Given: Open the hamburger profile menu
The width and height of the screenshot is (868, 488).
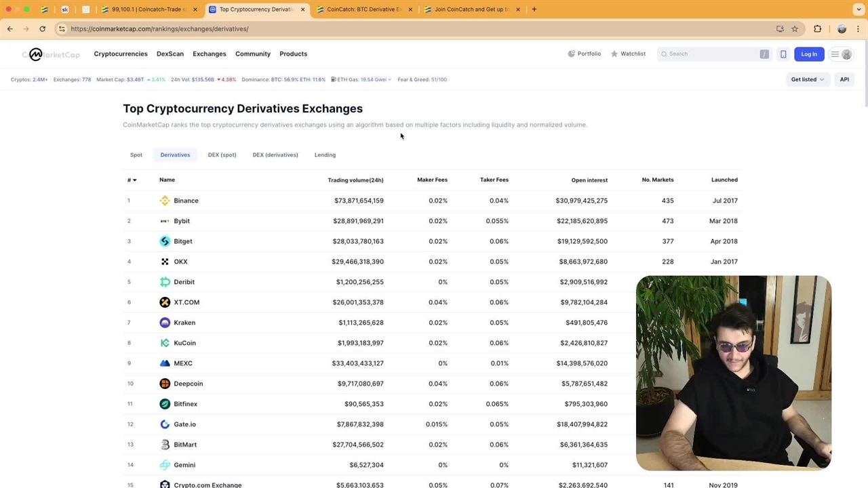Looking at the screenshot, I should tap(841, 54).
